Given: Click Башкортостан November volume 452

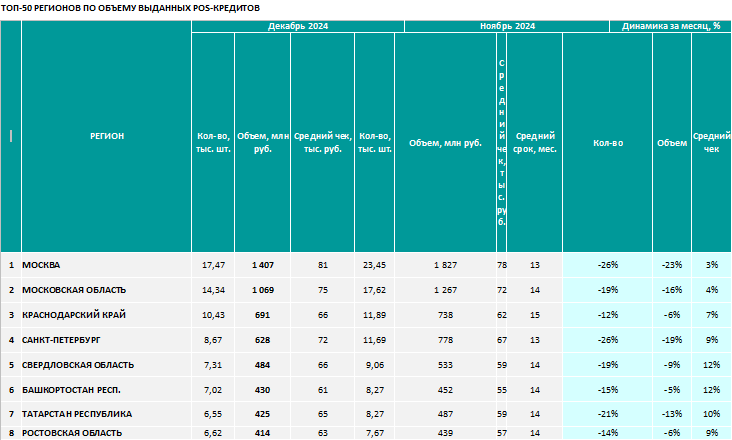Looking at the screenshot, I should (x=445, y=390).
